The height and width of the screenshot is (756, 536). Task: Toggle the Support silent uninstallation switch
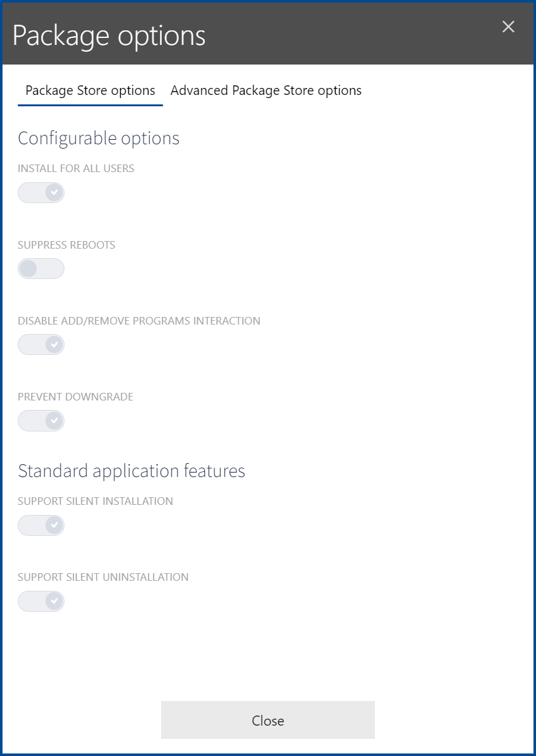[40, 601]
